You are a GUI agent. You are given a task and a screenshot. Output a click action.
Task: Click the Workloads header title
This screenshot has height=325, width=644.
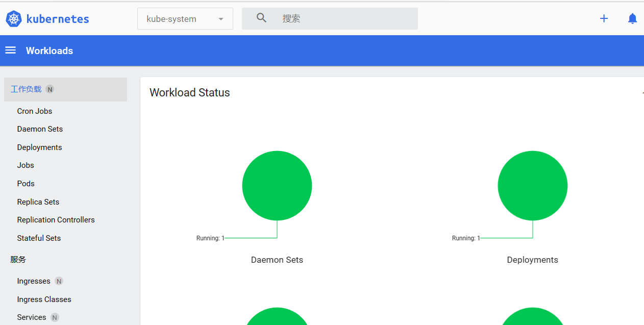click(49, 51)
